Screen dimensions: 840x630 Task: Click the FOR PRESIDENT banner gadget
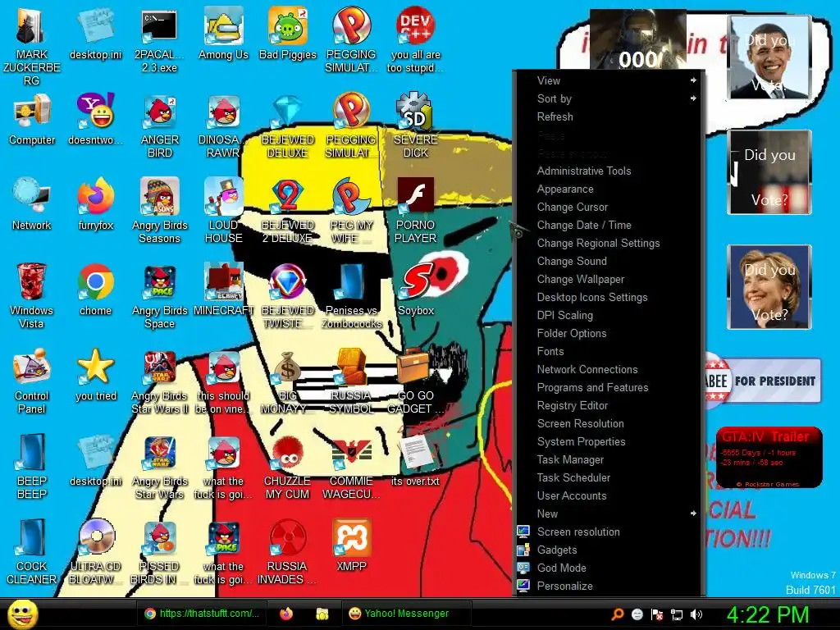point(763,381)
